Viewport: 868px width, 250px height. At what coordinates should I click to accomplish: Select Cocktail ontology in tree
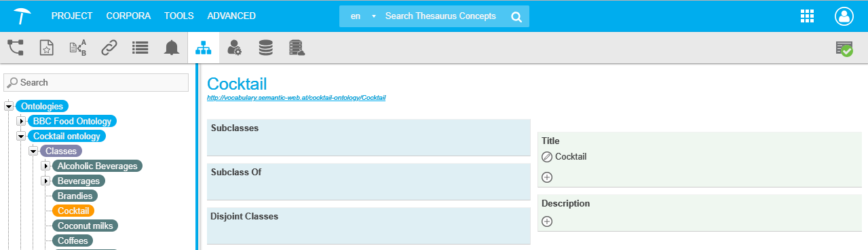(x=67, y=136)
